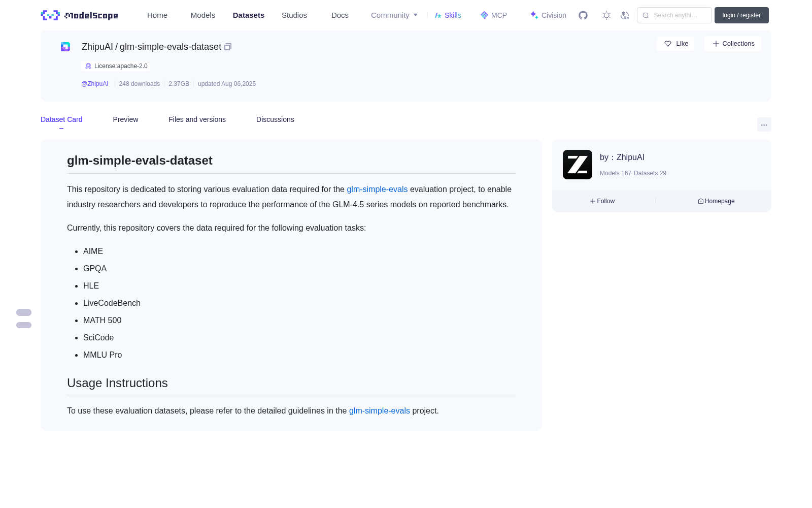Go to the Home page
Viewport: 812px width, 508px height.
point(157,15)
